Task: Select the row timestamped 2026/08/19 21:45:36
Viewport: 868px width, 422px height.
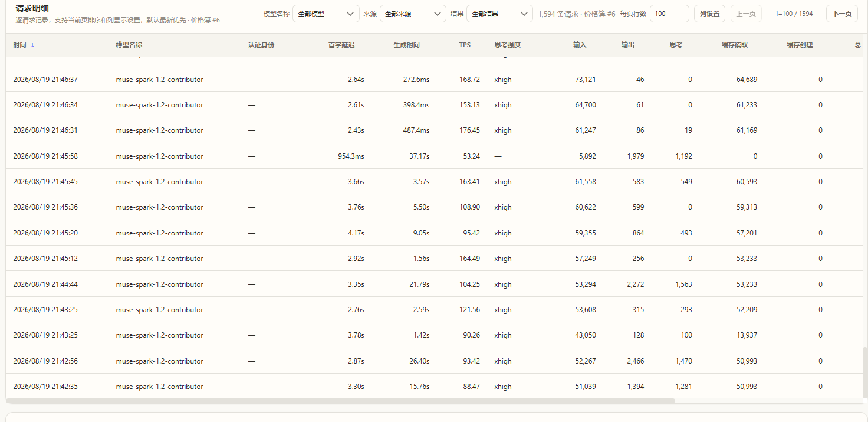Action: tap(434, 207)
